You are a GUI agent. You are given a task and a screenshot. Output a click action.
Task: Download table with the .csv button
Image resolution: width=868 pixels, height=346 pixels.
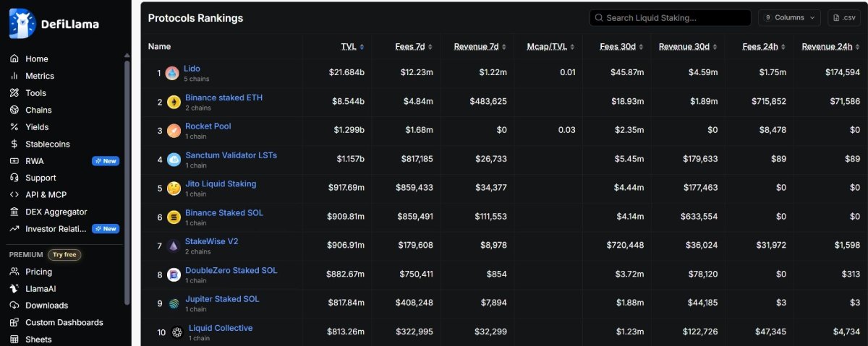click(x=844, y=17)
